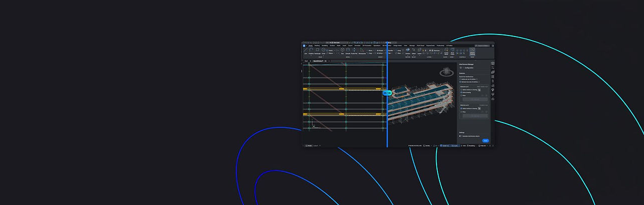This screenshot has width=644, height=205.
Task: Click the Section tool icon
Action: point(407,51)
